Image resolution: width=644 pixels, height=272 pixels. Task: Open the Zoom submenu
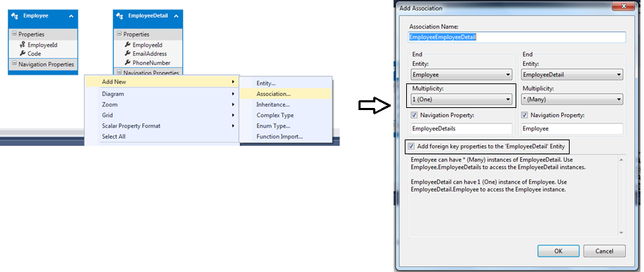(x=161, y=104)
